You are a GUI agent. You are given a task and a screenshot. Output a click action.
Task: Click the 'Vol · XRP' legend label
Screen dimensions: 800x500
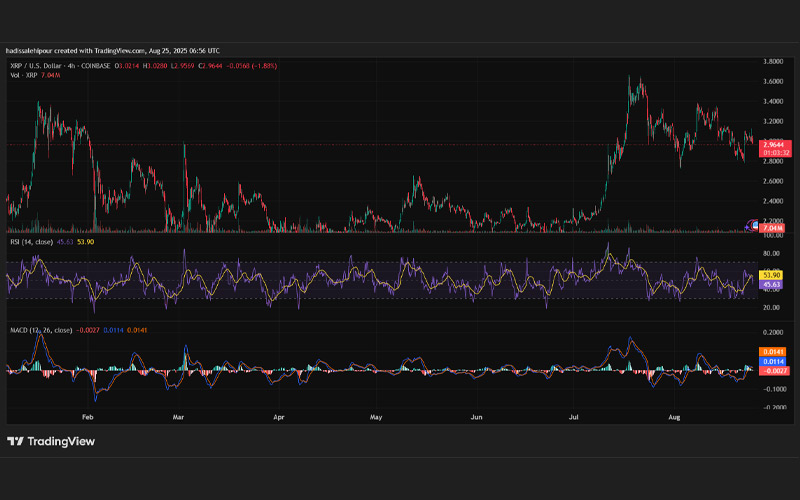point(24,75)
